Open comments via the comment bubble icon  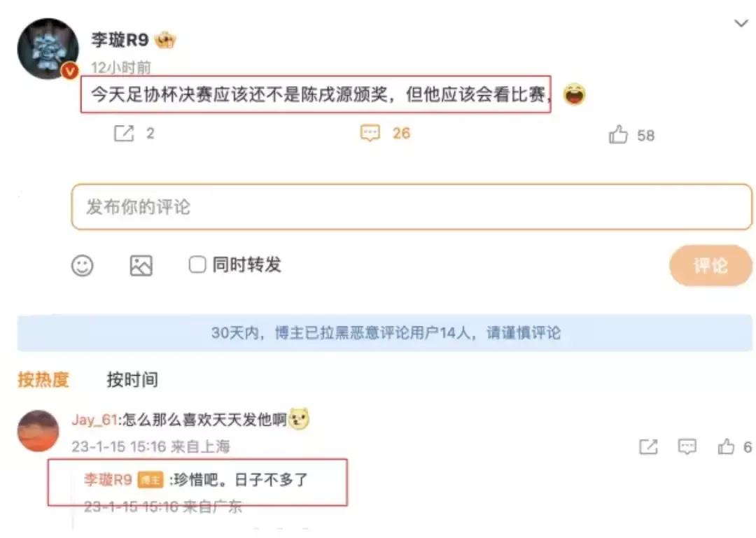click(x=370, y=134)
